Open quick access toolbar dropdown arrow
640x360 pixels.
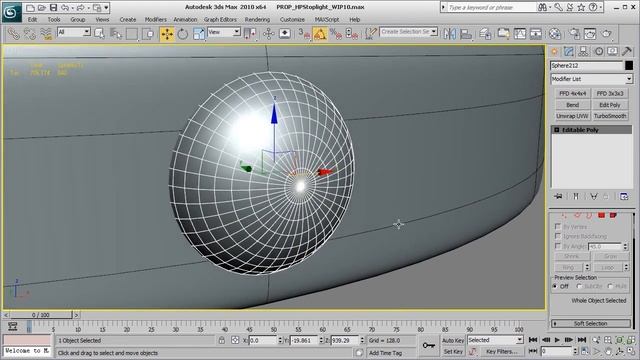click(x=107, y=7)
